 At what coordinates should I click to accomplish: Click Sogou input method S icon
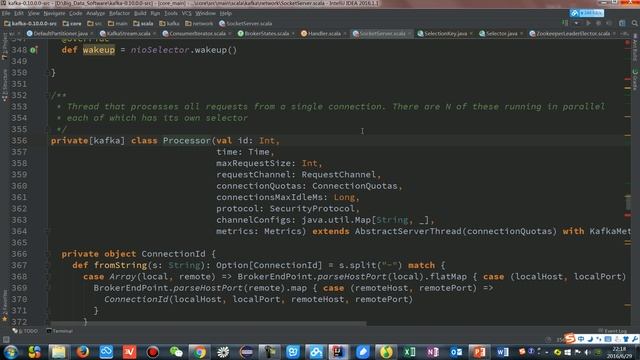coord(570,339)
